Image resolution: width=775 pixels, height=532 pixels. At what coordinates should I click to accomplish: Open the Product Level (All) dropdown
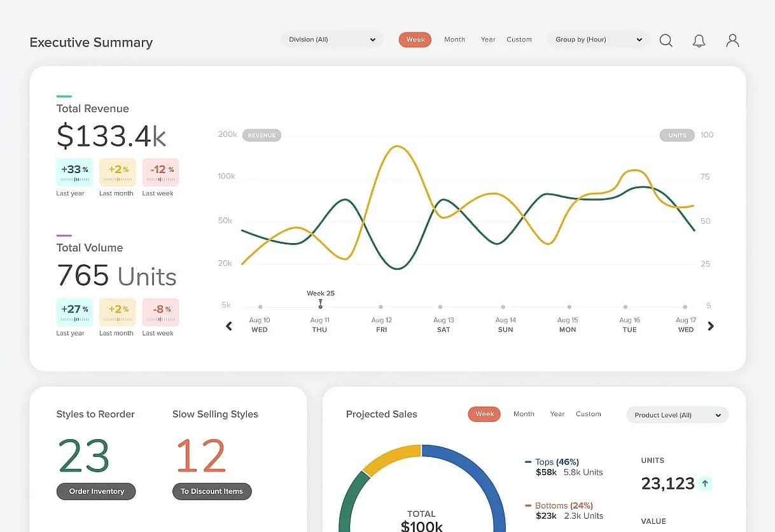click(678, 415)
